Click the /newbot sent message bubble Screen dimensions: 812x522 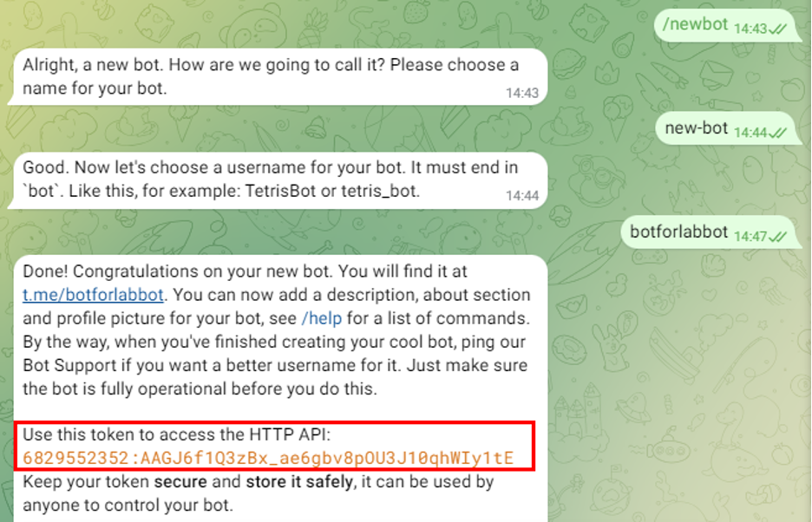point(725,25)
